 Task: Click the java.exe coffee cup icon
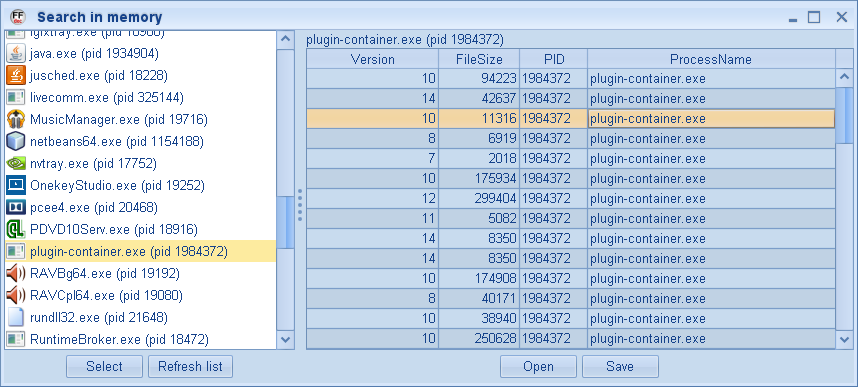click(x=16, y=54)
